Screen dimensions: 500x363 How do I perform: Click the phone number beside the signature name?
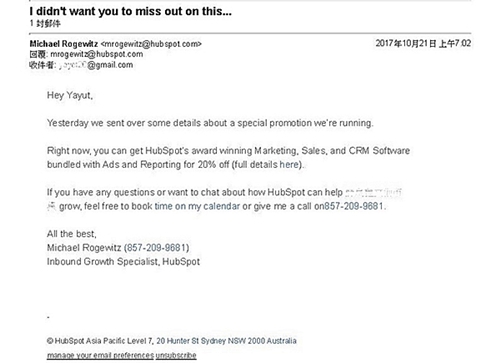coord(156,248)
